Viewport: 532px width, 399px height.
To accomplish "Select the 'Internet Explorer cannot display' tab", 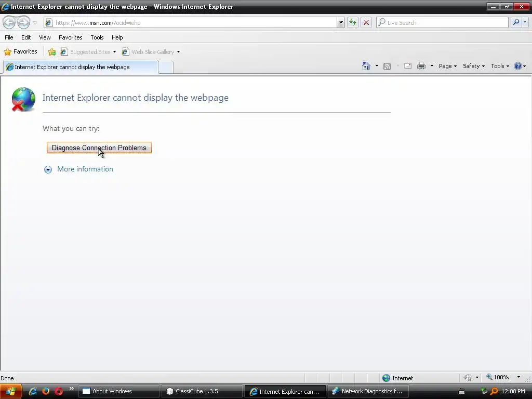I will click(81, 67).
